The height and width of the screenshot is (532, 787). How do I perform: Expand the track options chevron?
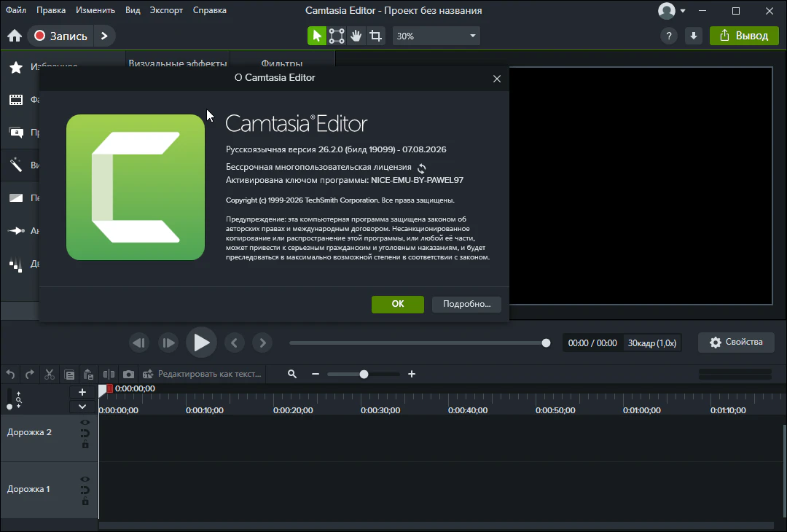coord(82,407)
